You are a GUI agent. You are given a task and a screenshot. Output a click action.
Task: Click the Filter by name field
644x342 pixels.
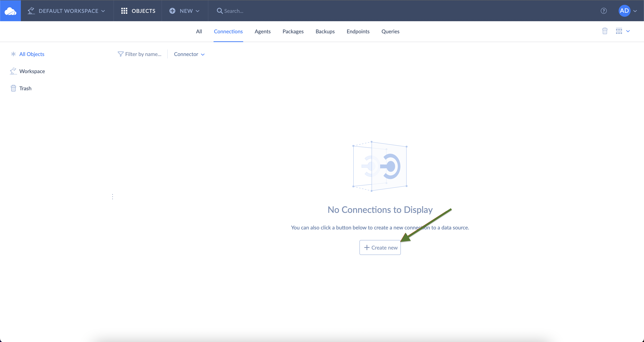pos(143,54)
